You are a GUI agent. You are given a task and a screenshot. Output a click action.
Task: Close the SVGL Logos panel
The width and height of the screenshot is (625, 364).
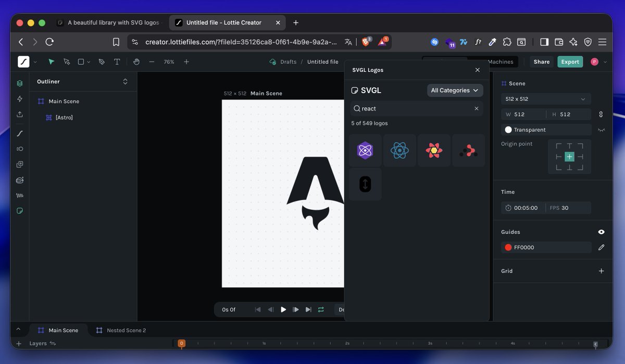(x=478, y=70)
